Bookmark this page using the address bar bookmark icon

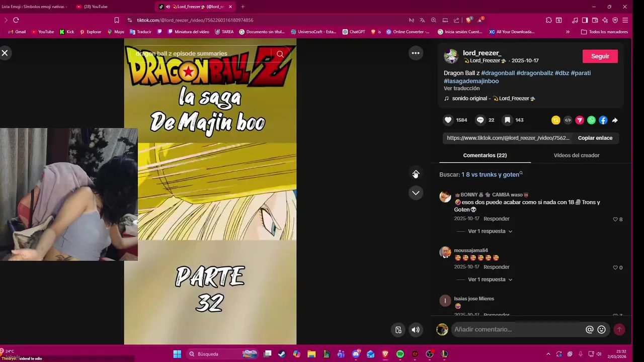click(x=117, y=20)
